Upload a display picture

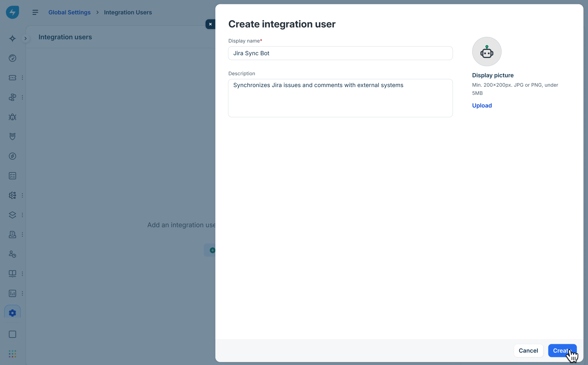pyautogui.click(x=482, y=105)
